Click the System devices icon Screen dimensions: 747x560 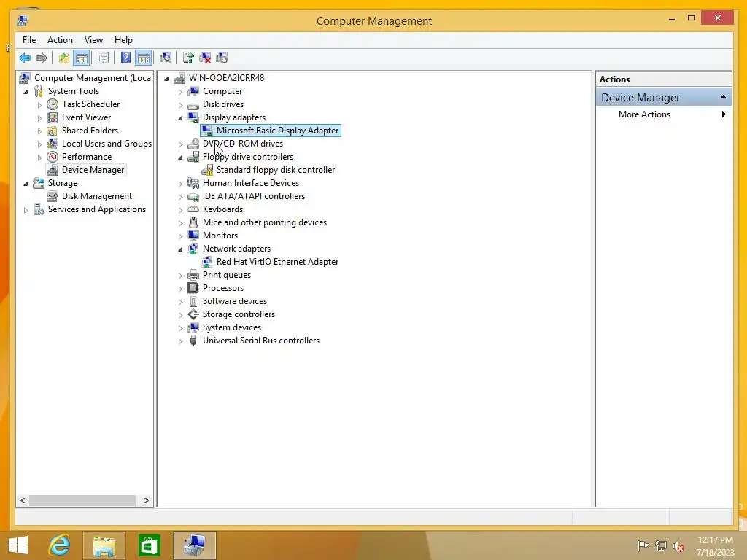point(193,327)
